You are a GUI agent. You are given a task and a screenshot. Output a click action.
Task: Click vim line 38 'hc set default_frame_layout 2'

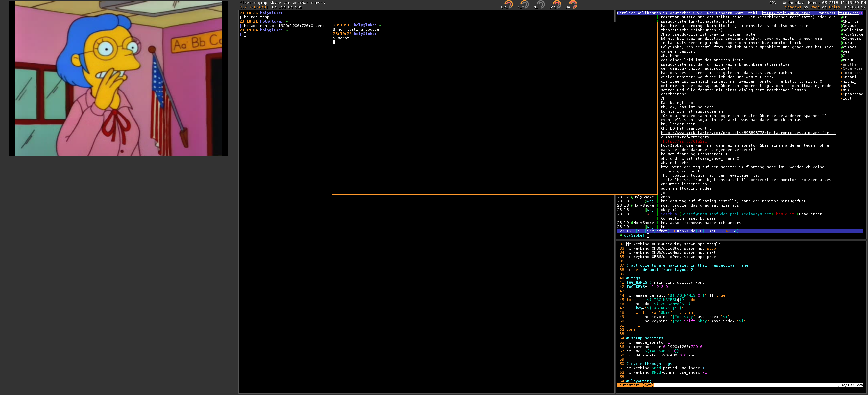click(660, 270)
